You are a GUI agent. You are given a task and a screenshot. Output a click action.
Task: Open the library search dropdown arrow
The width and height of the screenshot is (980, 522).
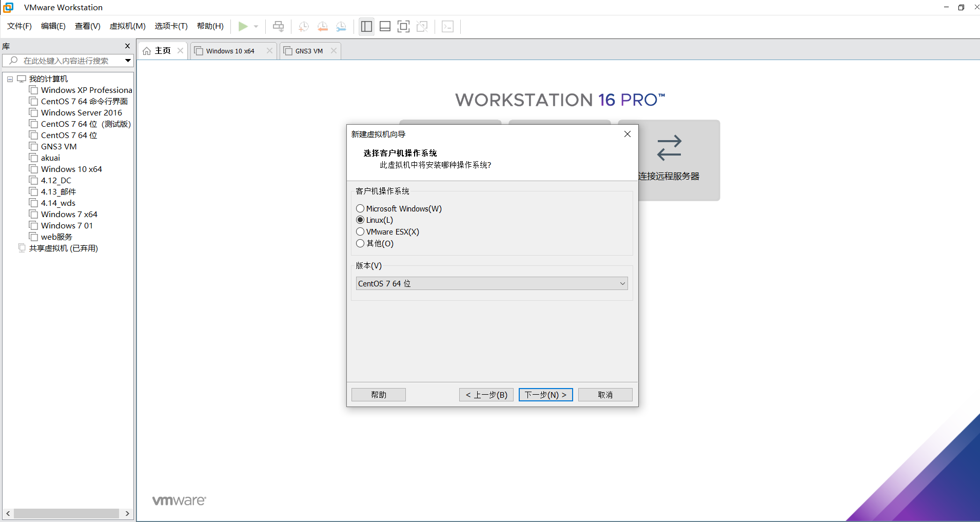coord(128,61)
